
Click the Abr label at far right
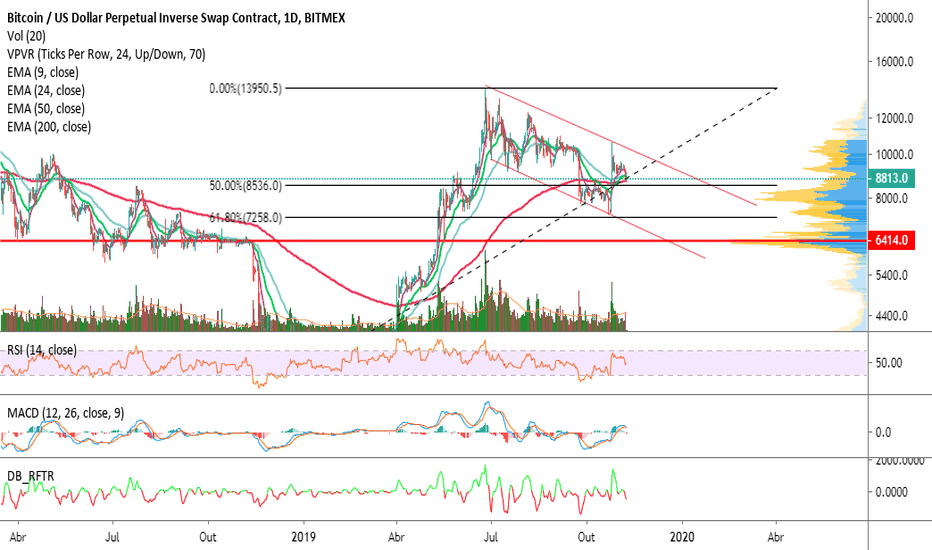tap(775, 537)
